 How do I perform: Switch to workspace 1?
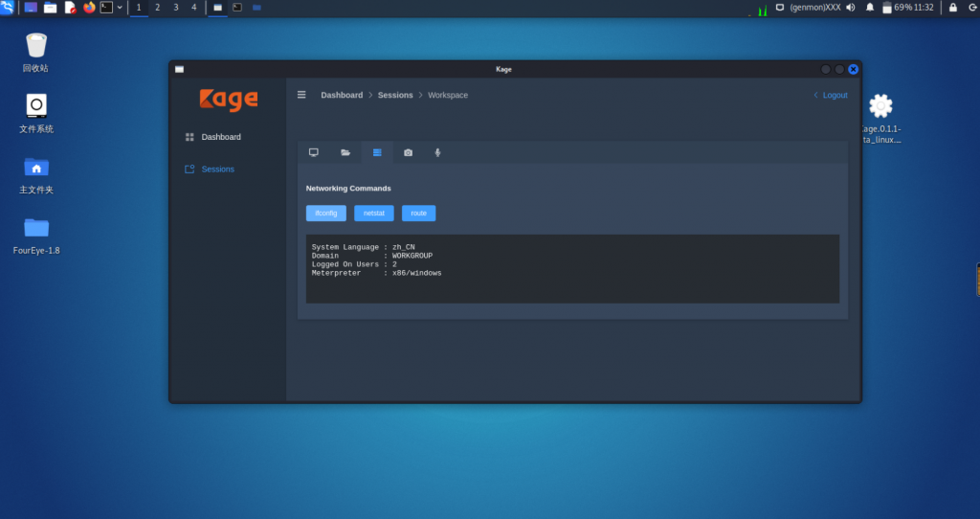pyautogui.click(x=139, y=8)
